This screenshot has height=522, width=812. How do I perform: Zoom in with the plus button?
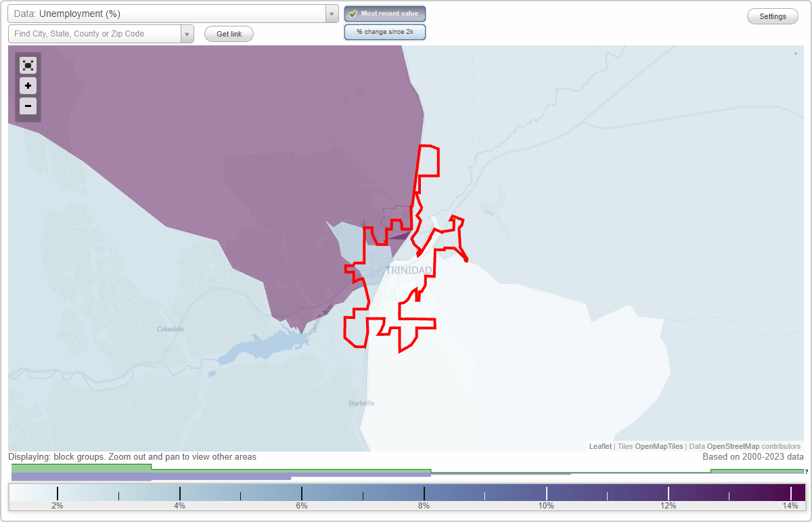[x=28, y=86]
